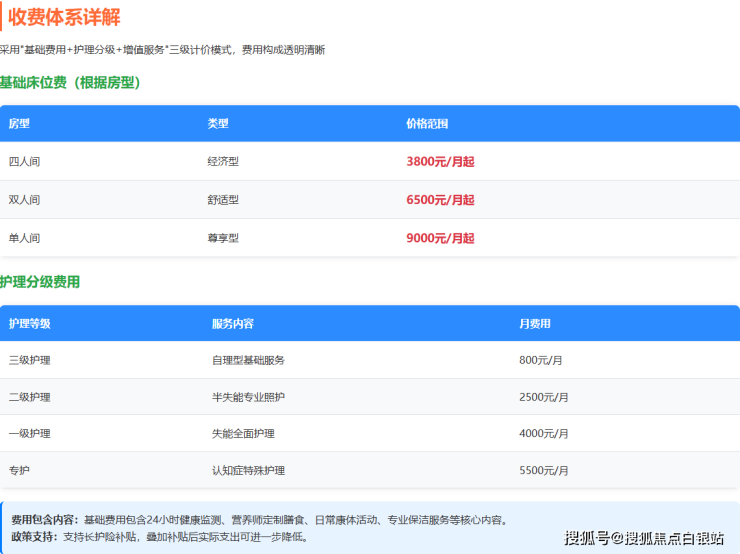
Task: Select the 价格范围 column header
Action: [427, 124]
